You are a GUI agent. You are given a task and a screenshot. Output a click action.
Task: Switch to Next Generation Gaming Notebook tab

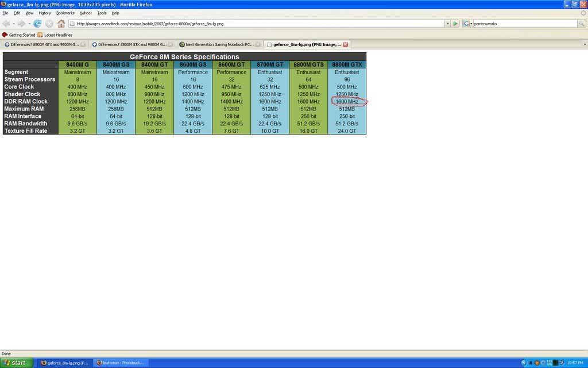220,44
